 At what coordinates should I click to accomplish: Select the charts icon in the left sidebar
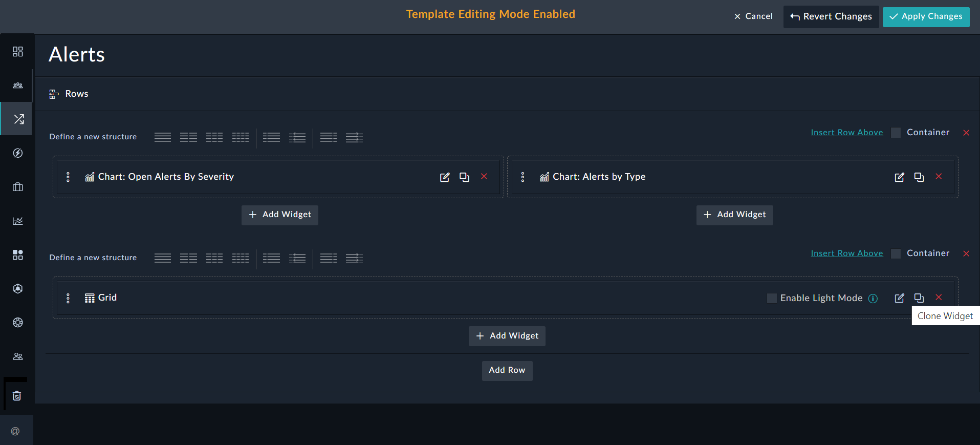17,220
